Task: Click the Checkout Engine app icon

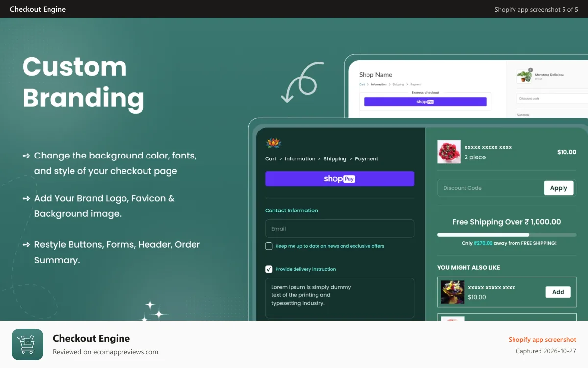Action: tap(27, 344)
